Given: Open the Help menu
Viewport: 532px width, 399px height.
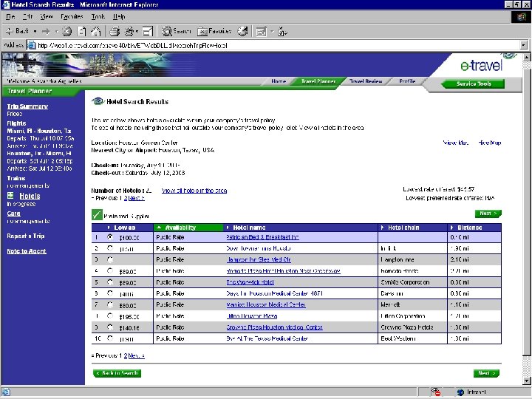Looking at the screenshot, I should point(119,16).
